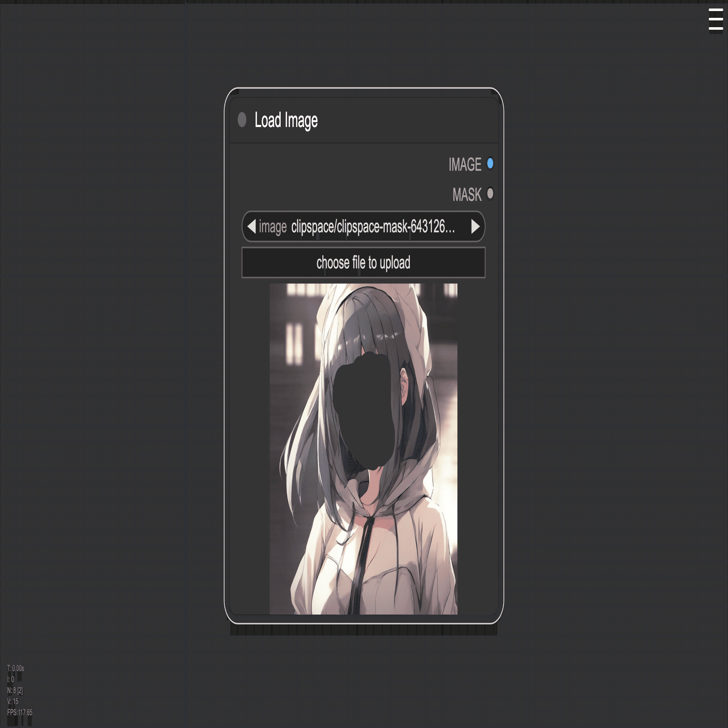Click the masked anime girl preview thumbnail

point(364,449)
